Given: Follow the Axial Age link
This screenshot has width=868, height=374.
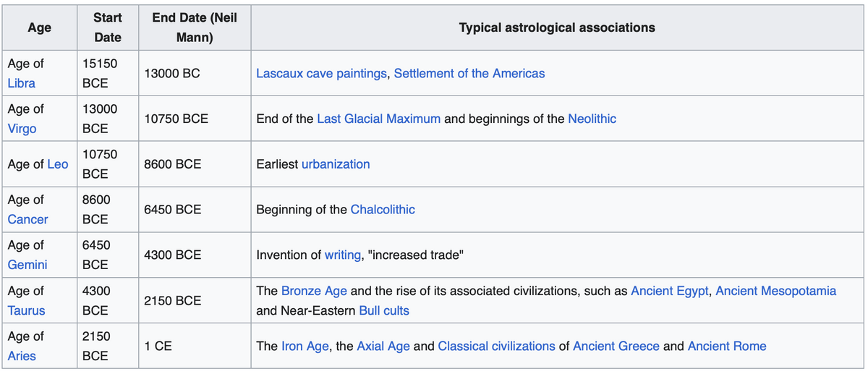Looking at the screenshot, I should coord(383,346).
